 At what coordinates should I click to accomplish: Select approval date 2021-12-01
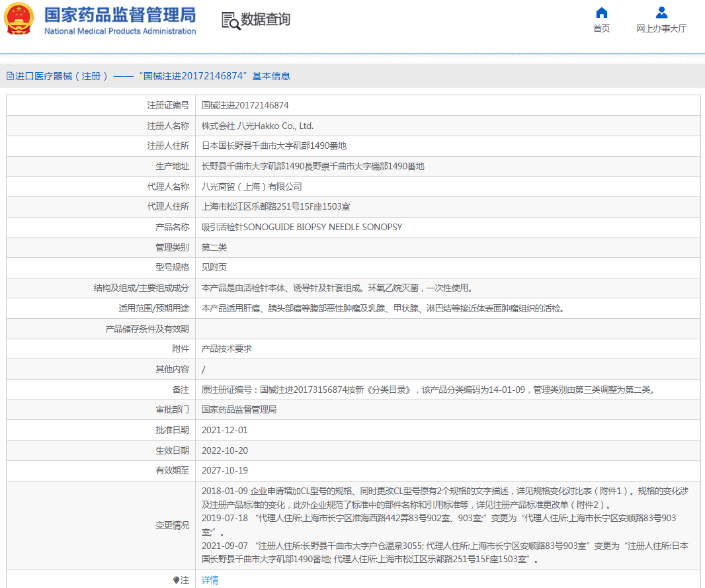click(224, 430)
